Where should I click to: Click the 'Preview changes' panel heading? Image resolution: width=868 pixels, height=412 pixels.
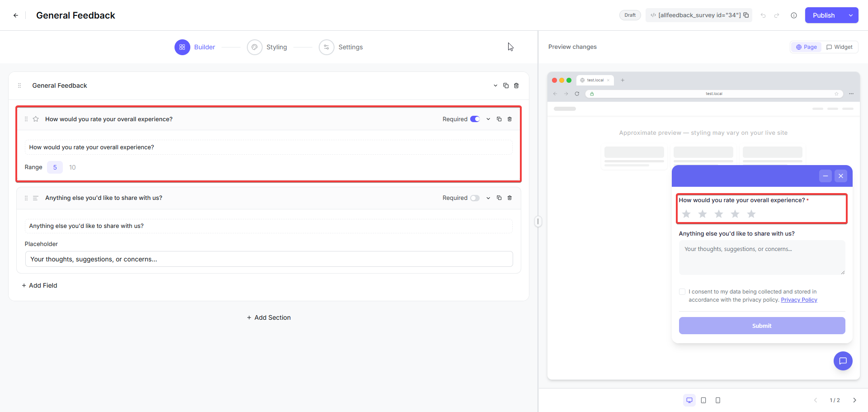[x=572, y=47]
